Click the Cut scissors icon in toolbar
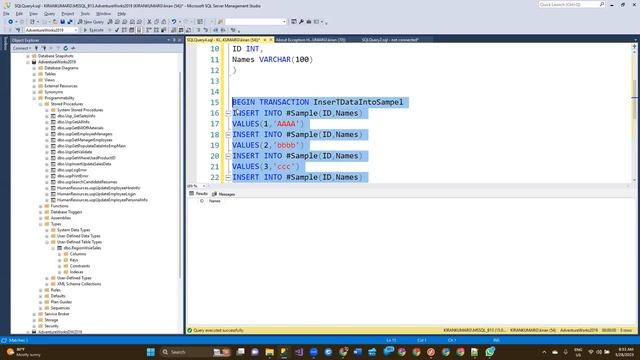This screenshot has width=640, height=360. pos(149,22)
